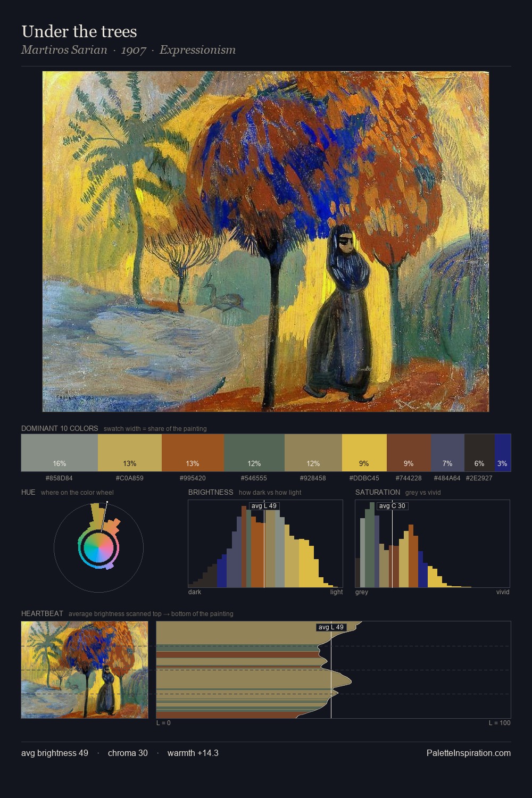
Task: Click the saturation histogram chart
Action: [433, 544]
